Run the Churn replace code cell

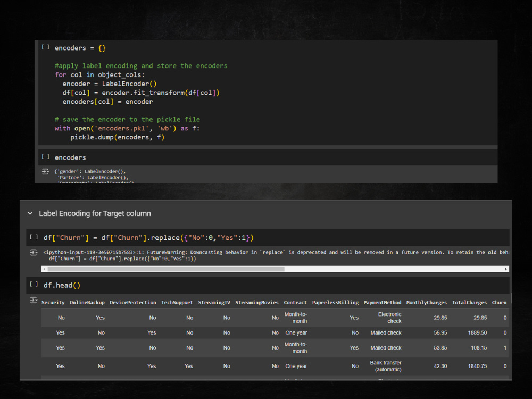click(34, 237)
